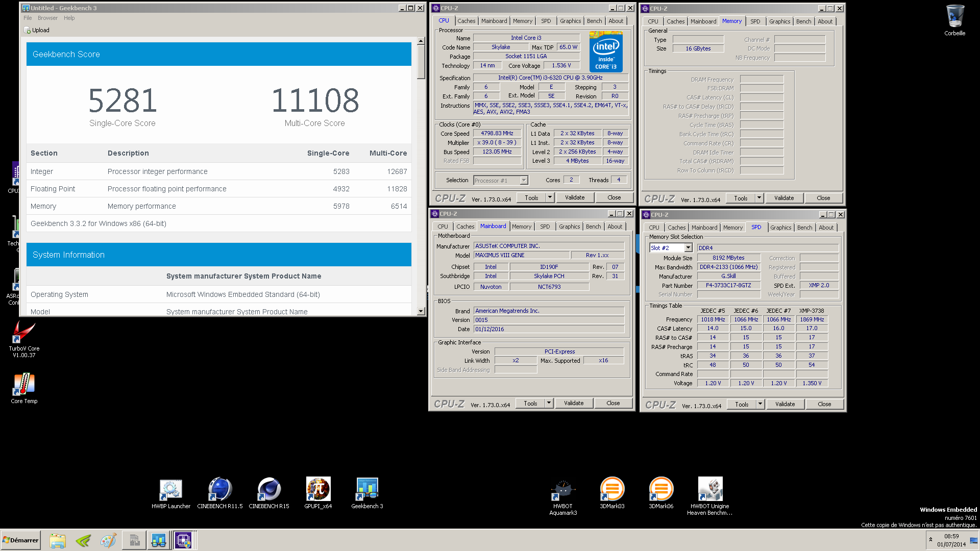Click the PNG file taskbar button

(x=134, y=540)
